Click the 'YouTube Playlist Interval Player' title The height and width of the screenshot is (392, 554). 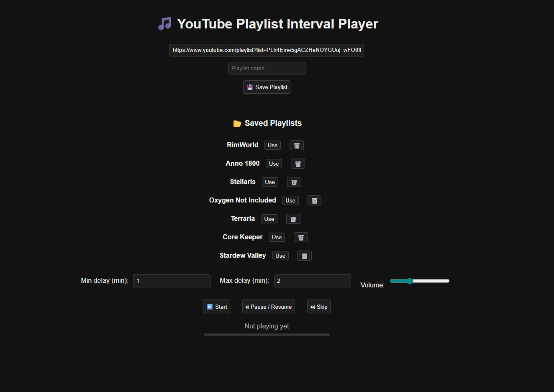(277, 24)
